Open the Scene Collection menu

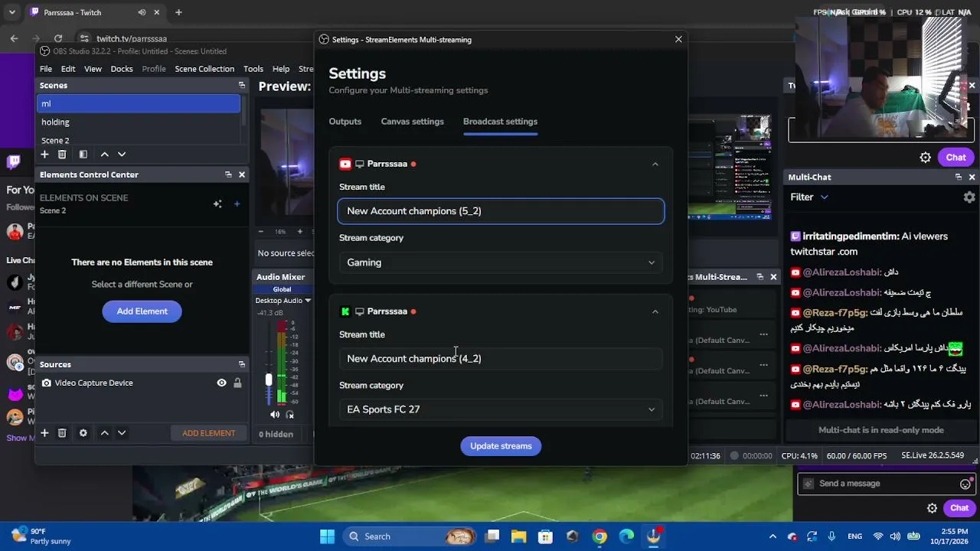click(204, 69)
